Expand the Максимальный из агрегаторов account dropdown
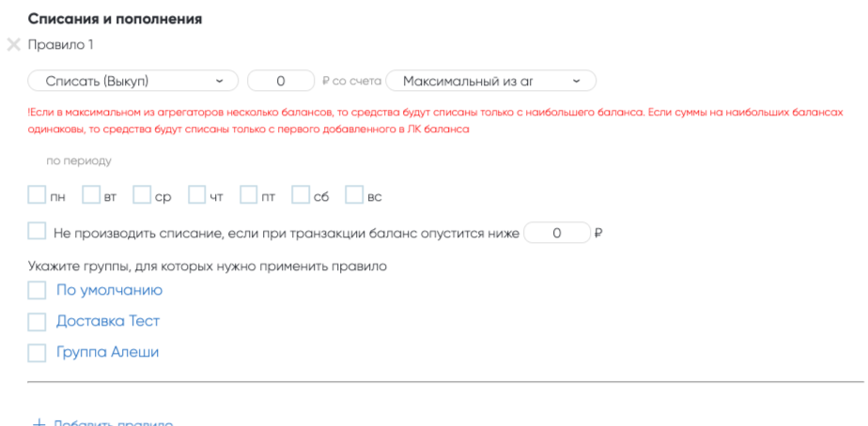Image resolution: width=868 pixels, height=426 pixels. [x=490, y=81]
